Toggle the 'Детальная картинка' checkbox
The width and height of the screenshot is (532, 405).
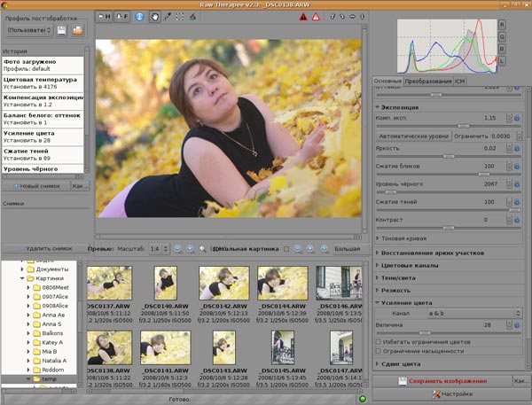coord(287,249)
